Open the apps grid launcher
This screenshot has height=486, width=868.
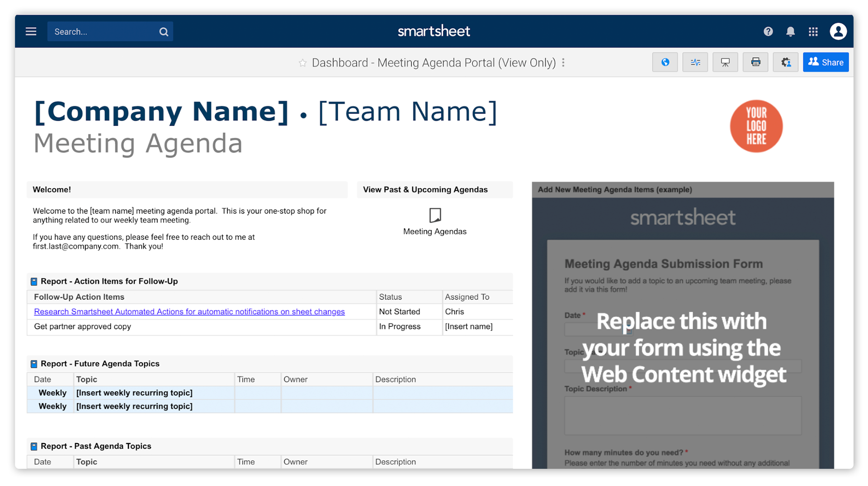(x=813, y=32)
